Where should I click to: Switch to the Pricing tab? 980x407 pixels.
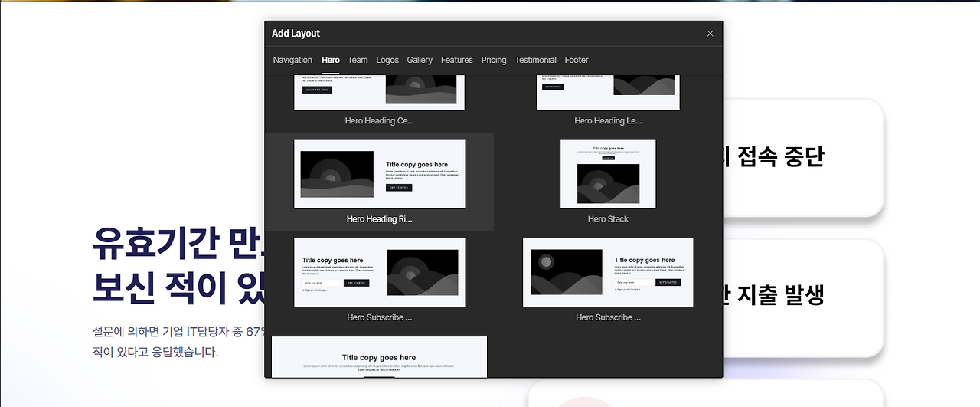[x=494, y=60]
